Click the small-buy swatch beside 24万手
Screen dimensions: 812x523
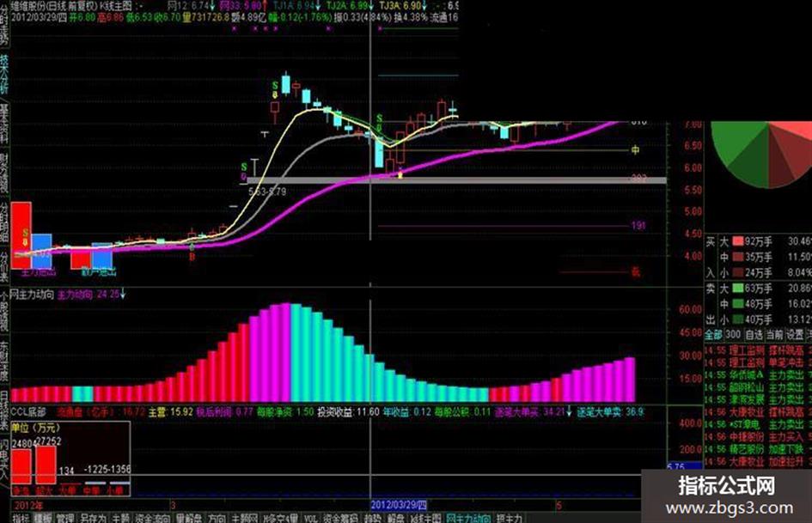click(x=737, y=272)
